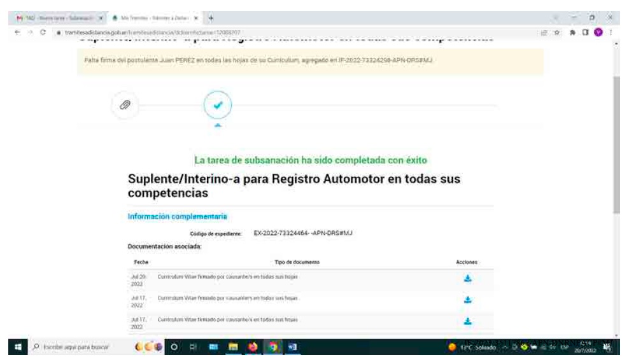
Task: Close the TAD Gmail tab
Action: point(101,18)
